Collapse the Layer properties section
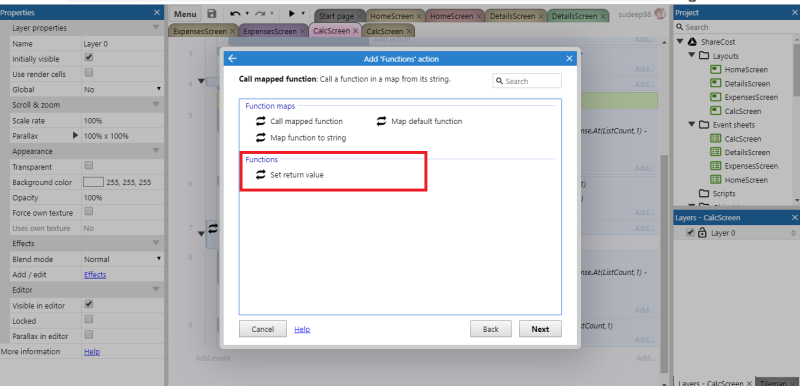Screen dimensions: 800x386 (156, 28)
